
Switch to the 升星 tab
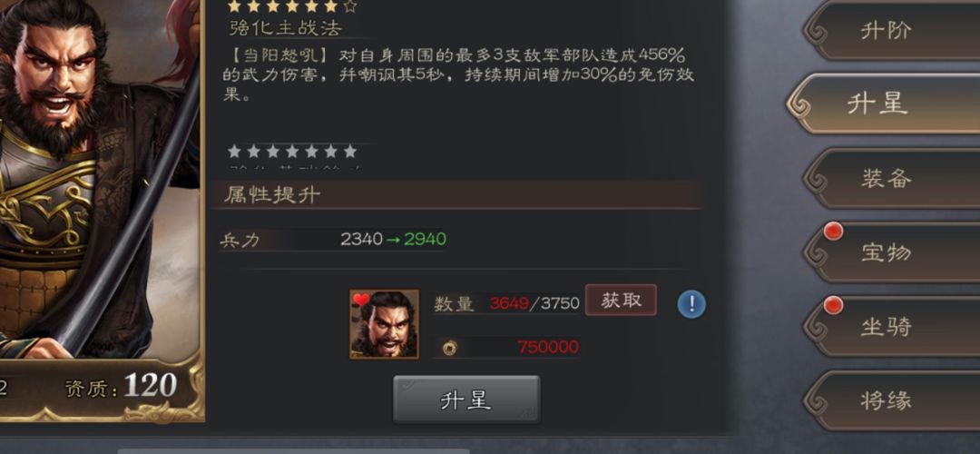883,104
